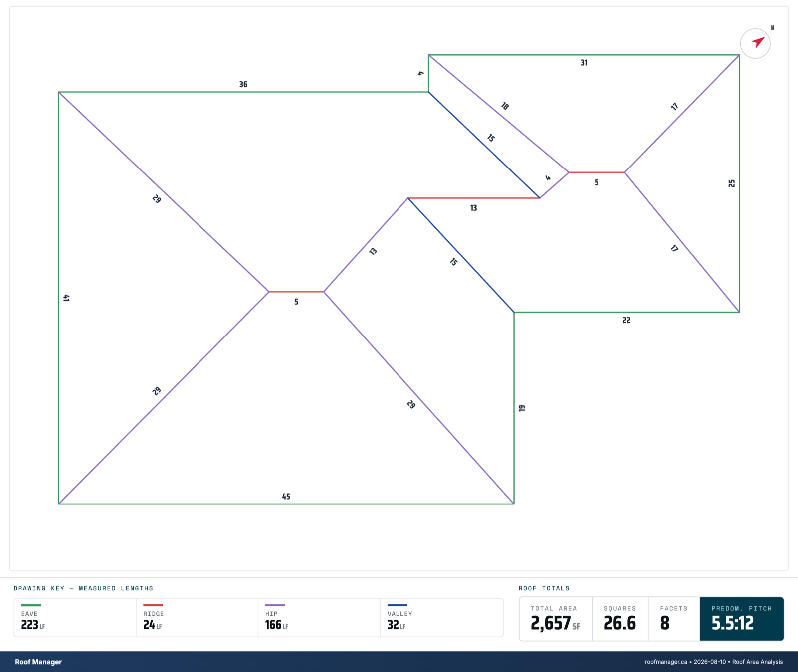Click the 13 label on red ridge line
Viewport: 798px width, 672px height.
coord(473,208)
